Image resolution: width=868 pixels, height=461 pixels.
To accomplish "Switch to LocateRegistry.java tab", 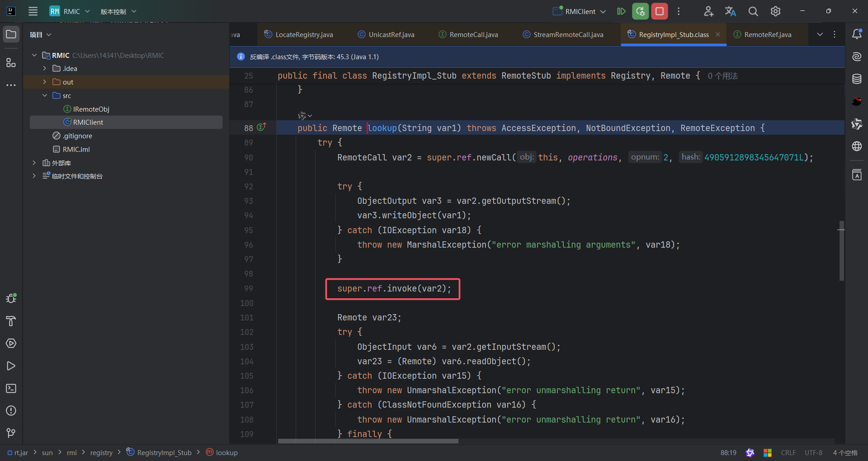I will [x=299, y=34].
